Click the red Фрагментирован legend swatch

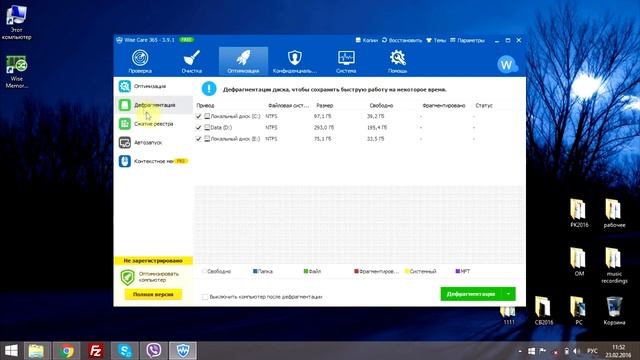356,271
